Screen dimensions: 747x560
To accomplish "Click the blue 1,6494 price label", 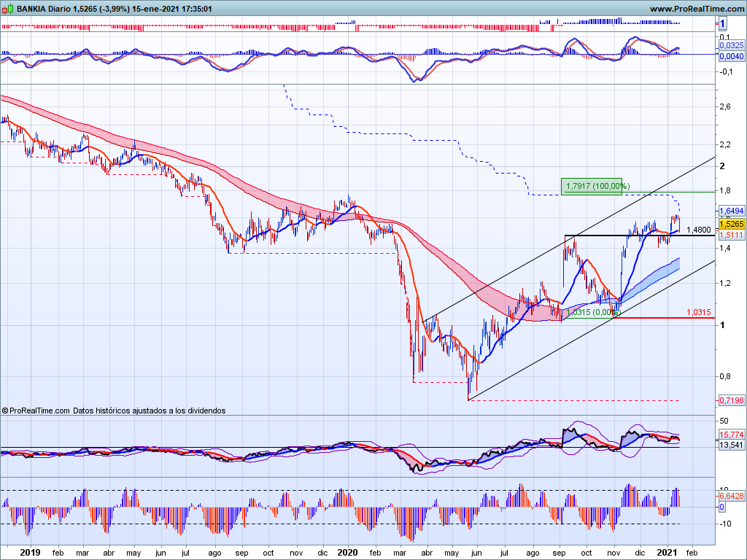I will click(x=731, y=211).
